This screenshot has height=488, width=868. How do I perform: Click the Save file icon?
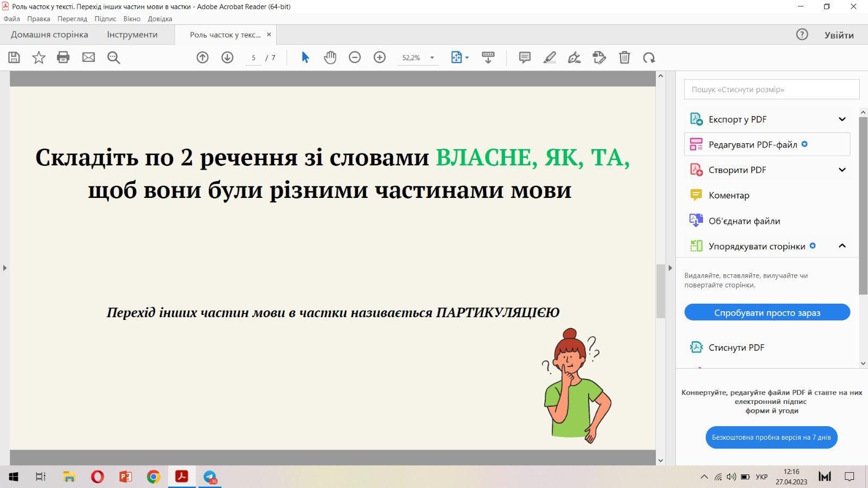14,57
